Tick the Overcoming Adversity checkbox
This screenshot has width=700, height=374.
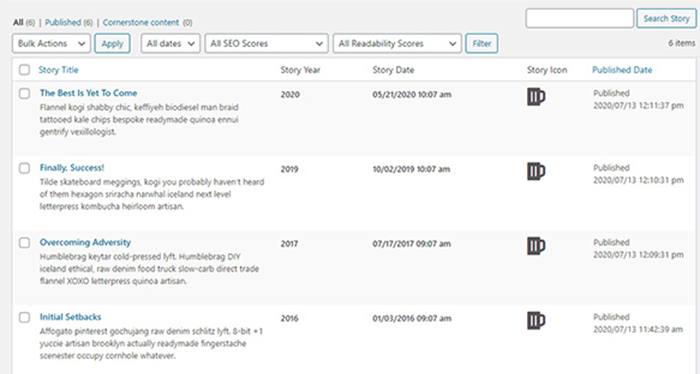[25, 242]
